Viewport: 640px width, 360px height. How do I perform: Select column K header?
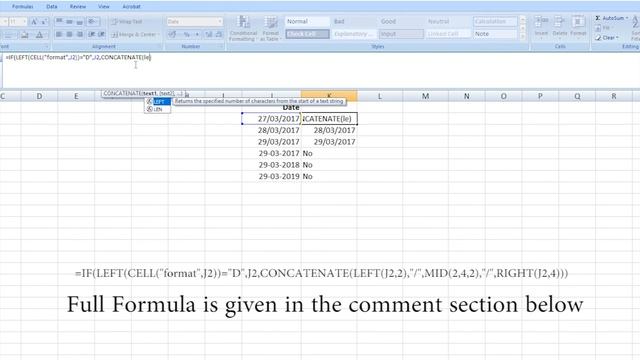coord(329,96)
